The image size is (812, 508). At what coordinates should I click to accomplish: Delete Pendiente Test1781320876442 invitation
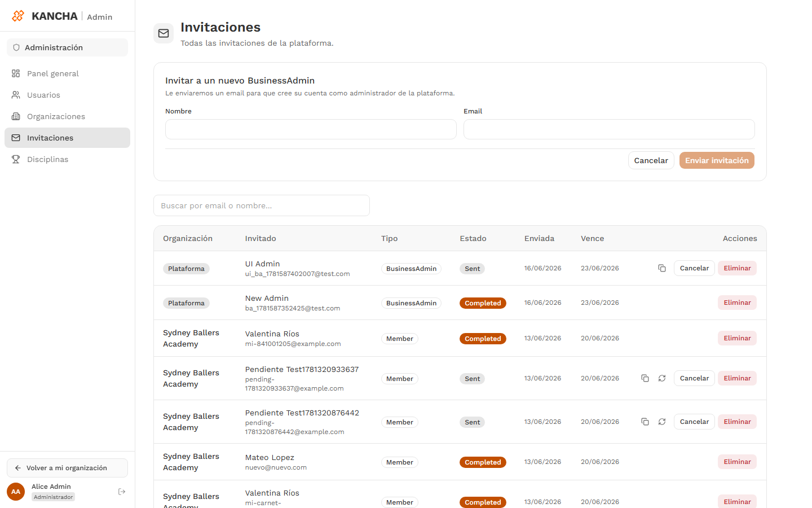pyautogui.click(x=737, y=422)
